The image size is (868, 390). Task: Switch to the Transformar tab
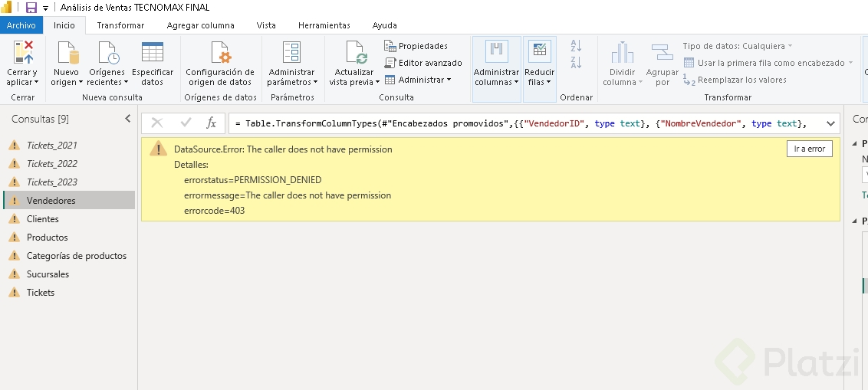click(120, 25)
